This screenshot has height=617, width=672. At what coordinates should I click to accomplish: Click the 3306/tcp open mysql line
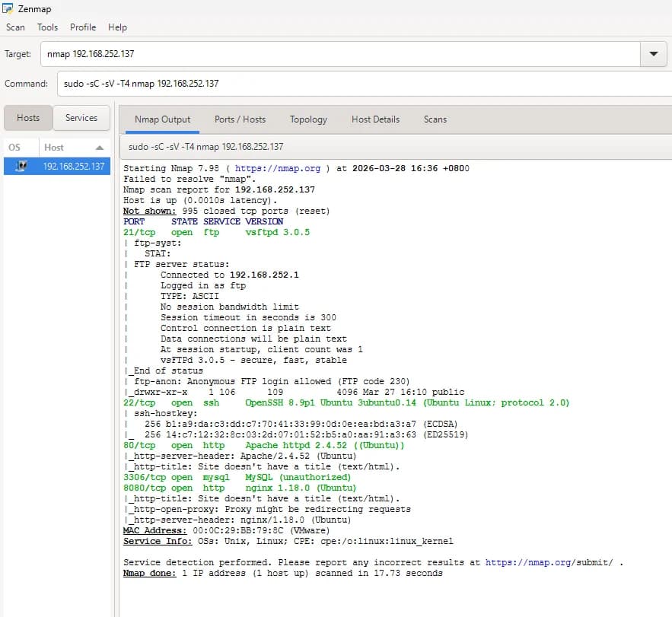click(x=237, y=477)
